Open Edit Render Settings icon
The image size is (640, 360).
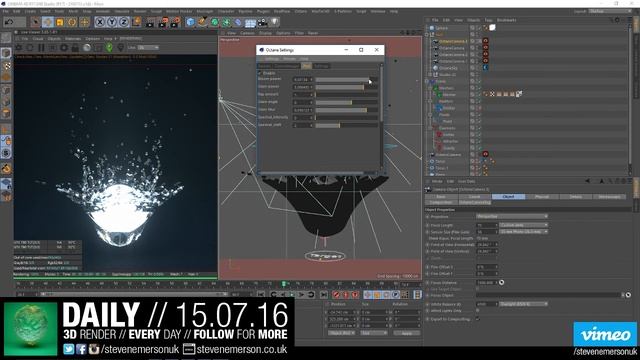(176, 22)
